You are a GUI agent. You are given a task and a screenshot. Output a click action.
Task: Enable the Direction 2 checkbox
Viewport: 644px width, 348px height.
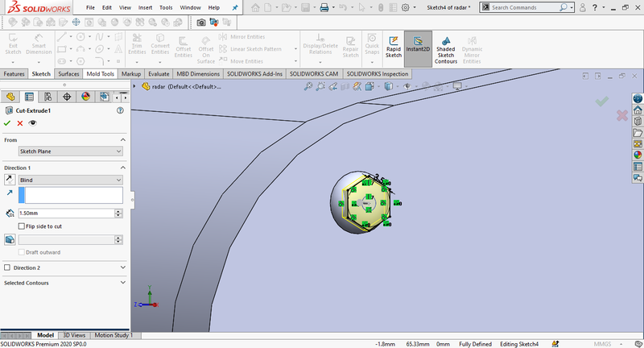pos(8,267)
